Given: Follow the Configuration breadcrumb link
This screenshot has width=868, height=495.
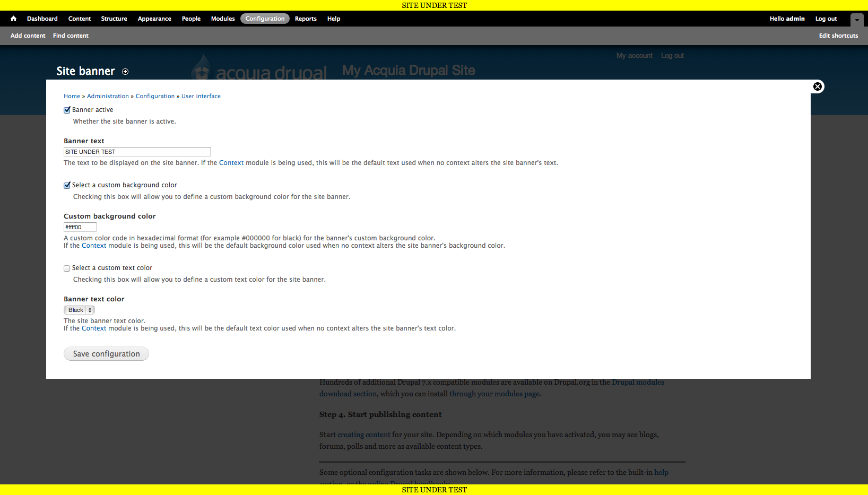Looking at the screenshot, I should (x=155, y=96).
